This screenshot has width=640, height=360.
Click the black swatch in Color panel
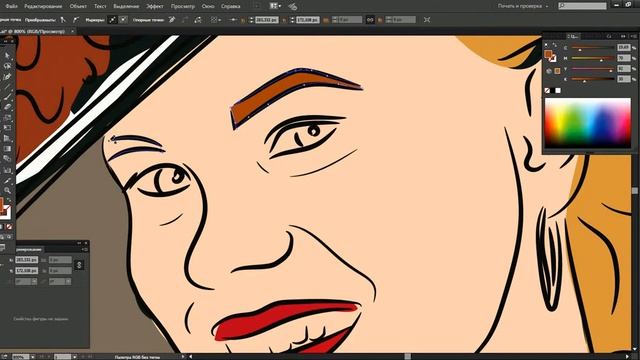(x=553, y=90)
